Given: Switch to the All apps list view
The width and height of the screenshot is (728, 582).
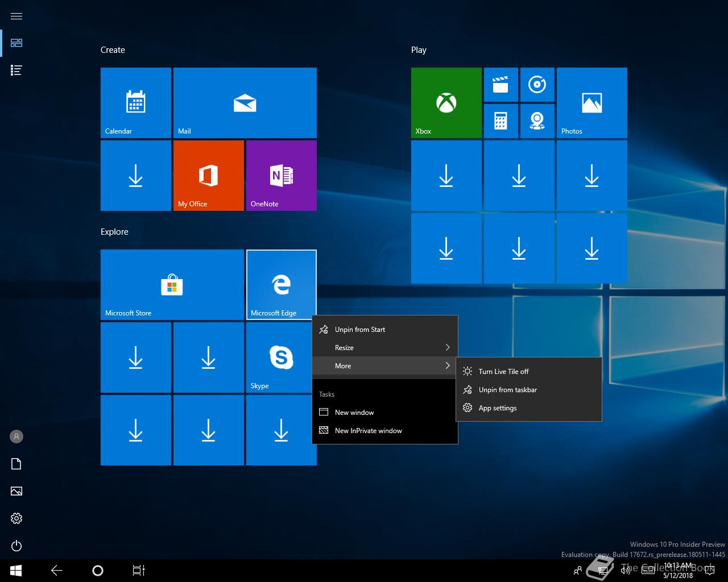Looking at the screenshot, I should [16, 70].
